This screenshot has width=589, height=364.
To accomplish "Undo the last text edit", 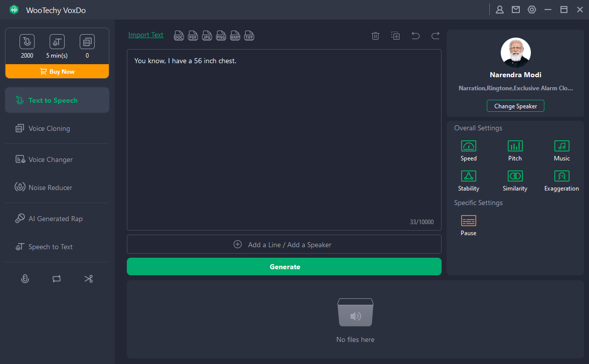I will [416, 36].
